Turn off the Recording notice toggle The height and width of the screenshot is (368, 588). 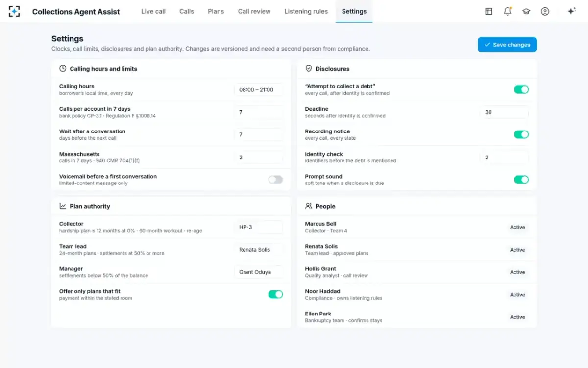tap(521, 134)
